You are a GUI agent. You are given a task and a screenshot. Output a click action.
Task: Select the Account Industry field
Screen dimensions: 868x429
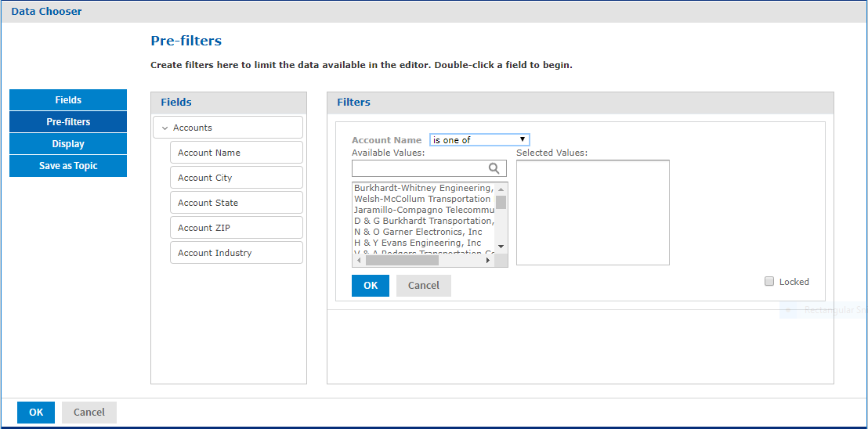(237, 253)
